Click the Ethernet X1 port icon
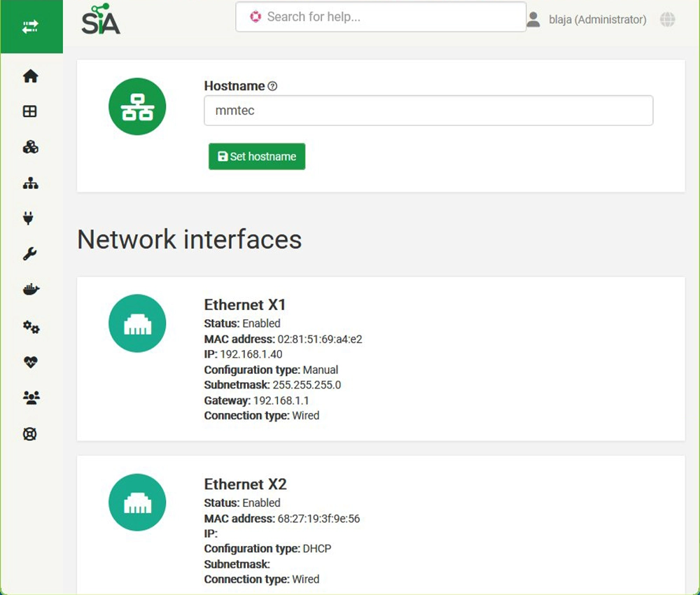 tap(137, 323)
